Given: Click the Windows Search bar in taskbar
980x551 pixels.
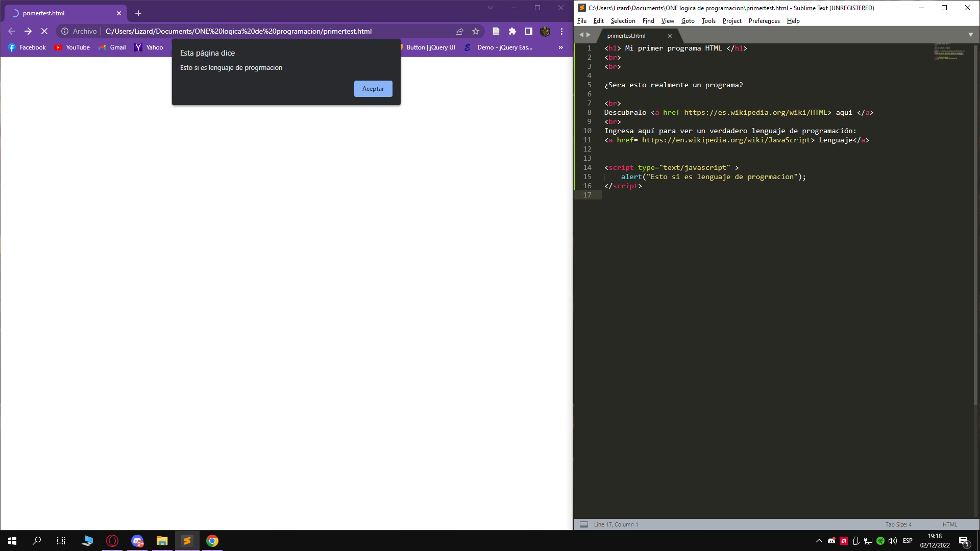Looking at the screenshot, I should [x=37, y=540].
